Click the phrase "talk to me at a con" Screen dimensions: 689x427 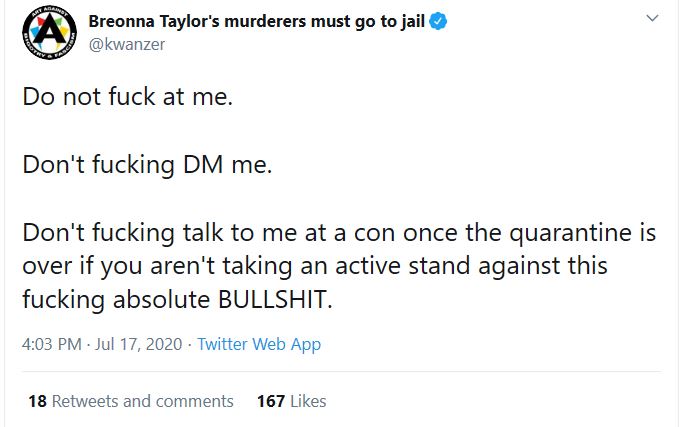click(x=261, y=234)
